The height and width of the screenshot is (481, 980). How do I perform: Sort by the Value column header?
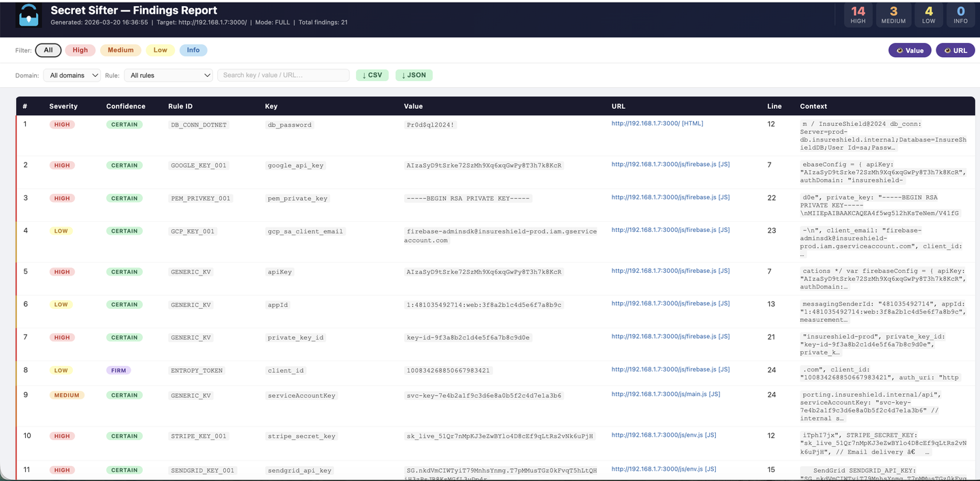tap(413, 106)
